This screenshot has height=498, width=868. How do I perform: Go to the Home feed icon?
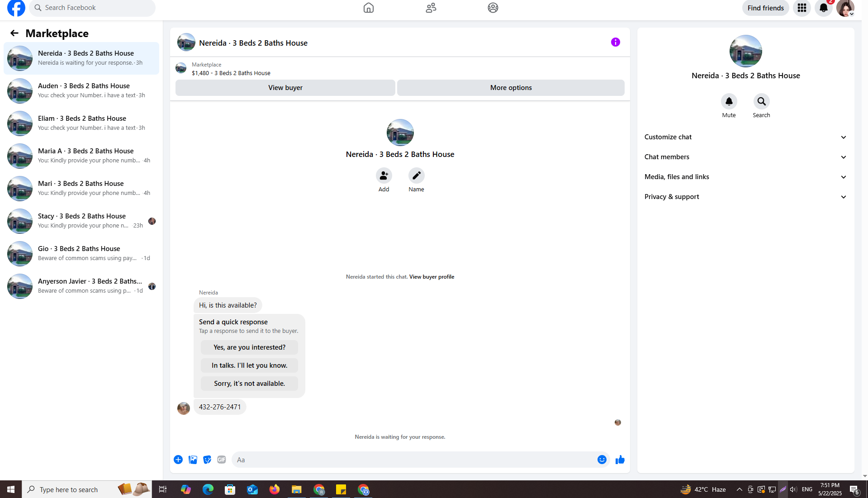click(369, 8)
